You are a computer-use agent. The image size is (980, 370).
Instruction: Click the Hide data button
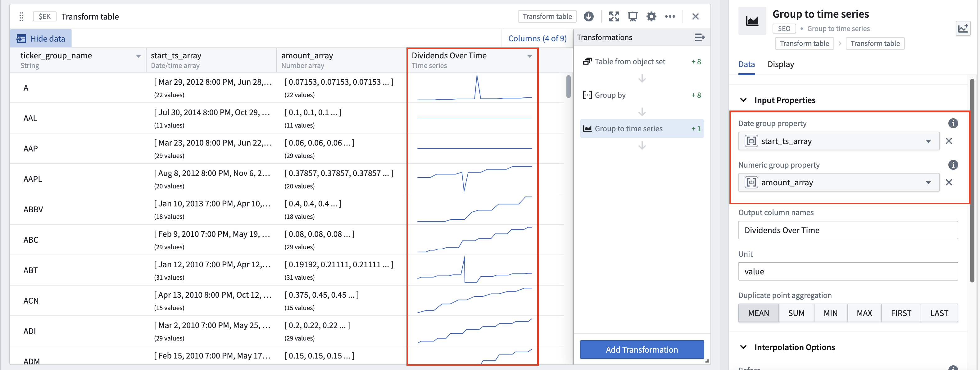click(41, 38)
